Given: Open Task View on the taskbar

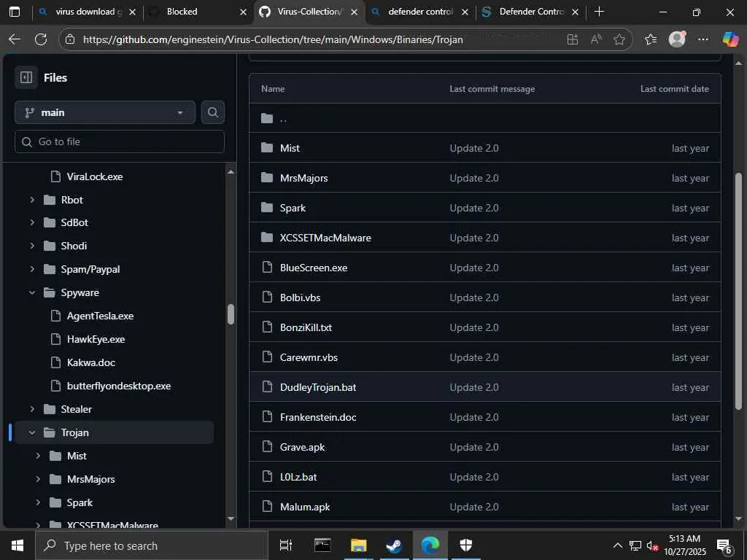Looking at the screenshot, I should pyautogui.click(x=286, y=545).
